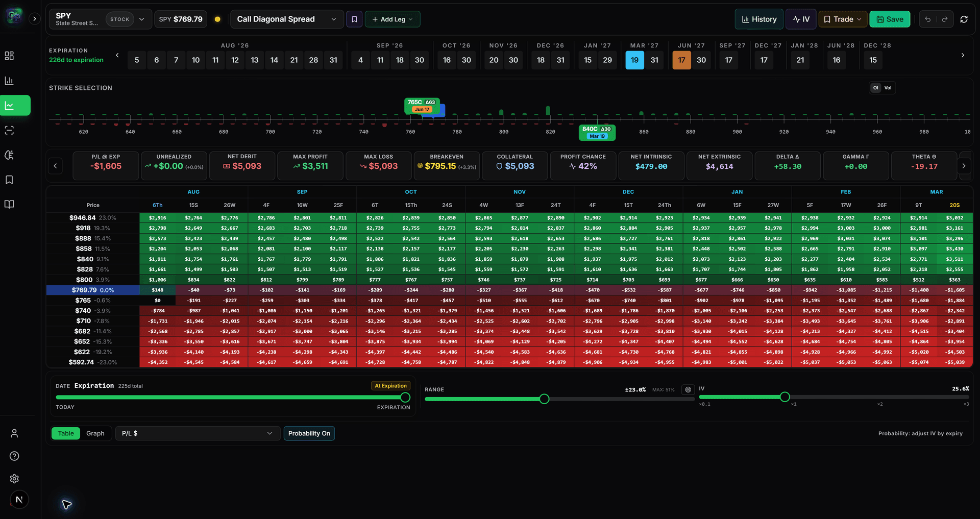
Task: Select Jun '27 17 expiration
Action: [x=682, y=60]
